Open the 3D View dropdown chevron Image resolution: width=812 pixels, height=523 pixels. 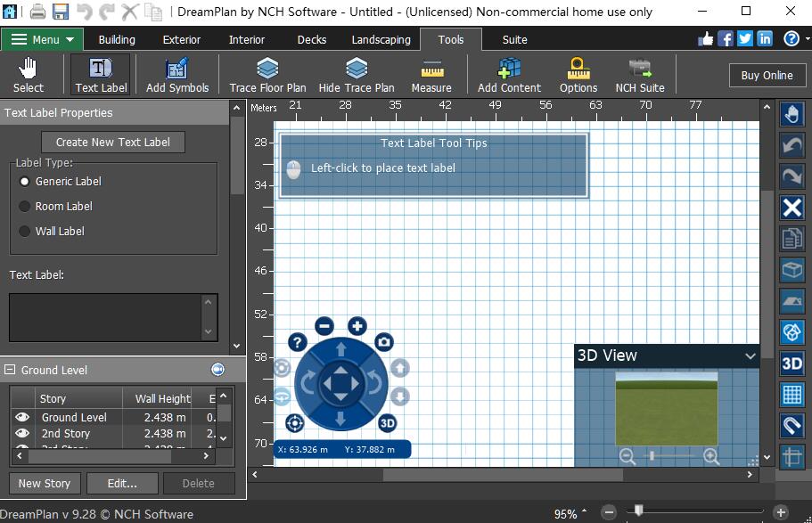[750, 355]
